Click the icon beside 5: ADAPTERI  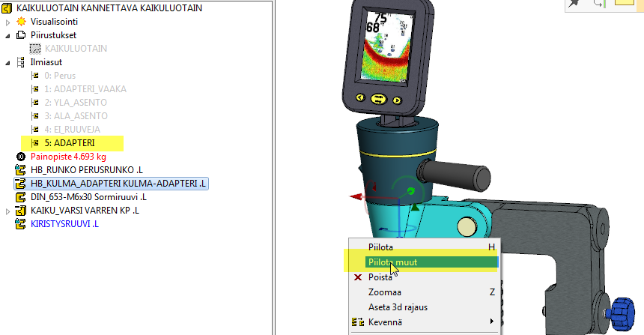click(35, 143)
